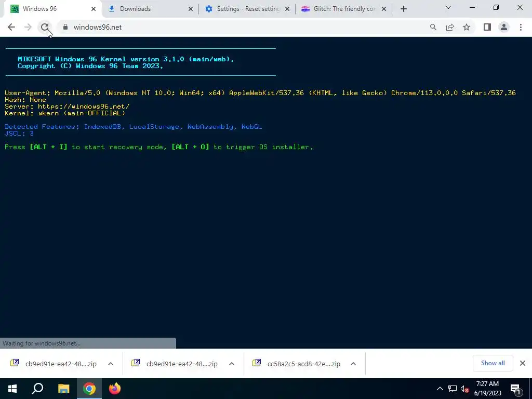This screenshot has width=532, height=399.
Task: Open second cb9ed91e zip download
Action: [x=175, y=364]
